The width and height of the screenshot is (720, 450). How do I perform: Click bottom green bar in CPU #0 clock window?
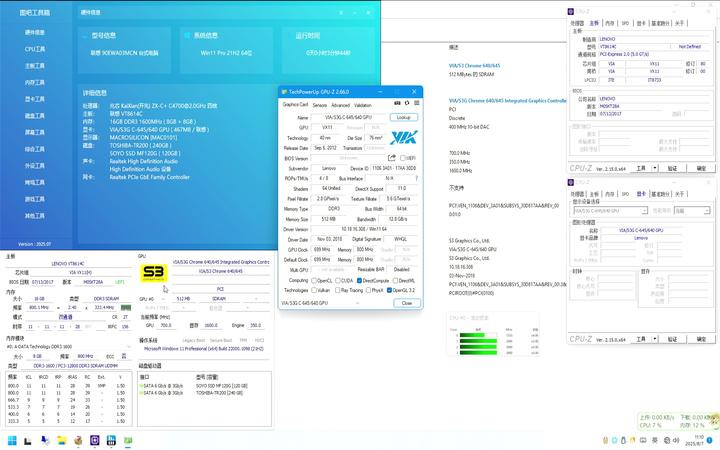coord(478,352)
